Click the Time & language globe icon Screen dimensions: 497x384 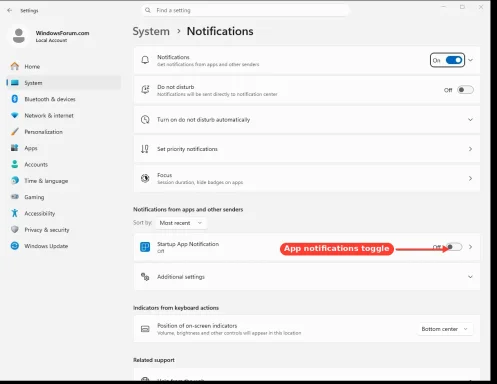point(15,180)
